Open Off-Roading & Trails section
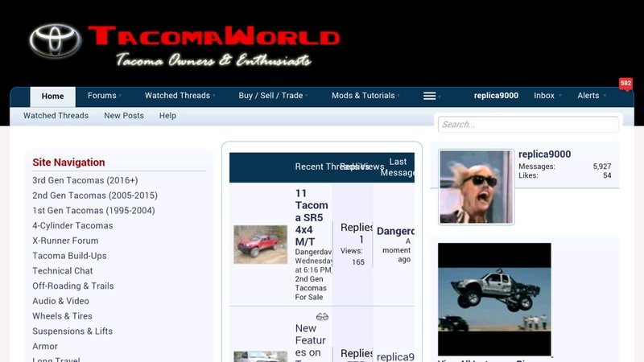The image size is (644, 362). coord(73,286)
